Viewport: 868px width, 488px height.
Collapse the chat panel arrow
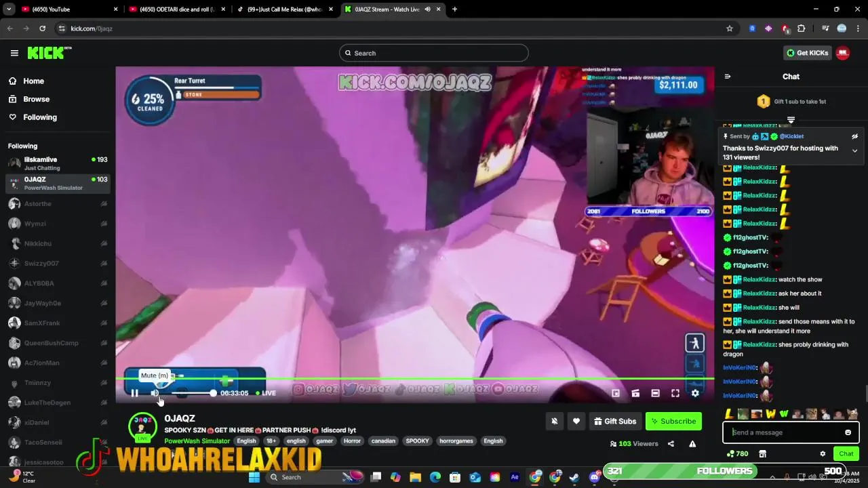728,77
